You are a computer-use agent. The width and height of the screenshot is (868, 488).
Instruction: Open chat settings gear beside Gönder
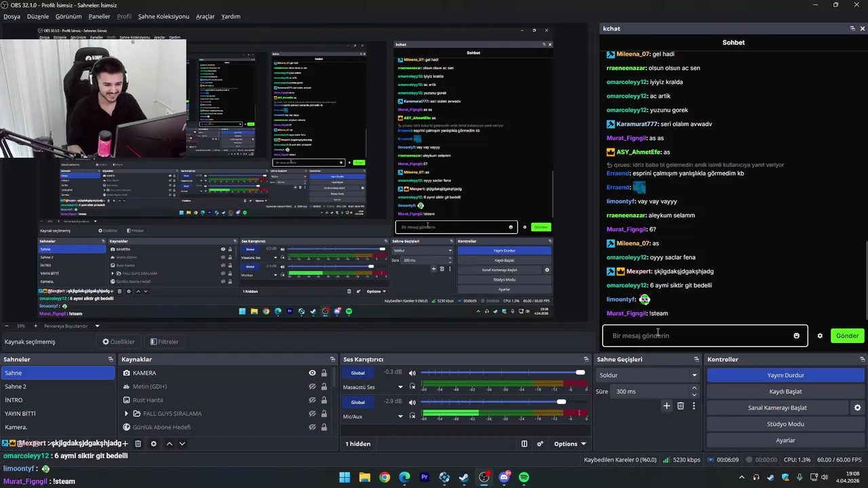pos(819,335)
